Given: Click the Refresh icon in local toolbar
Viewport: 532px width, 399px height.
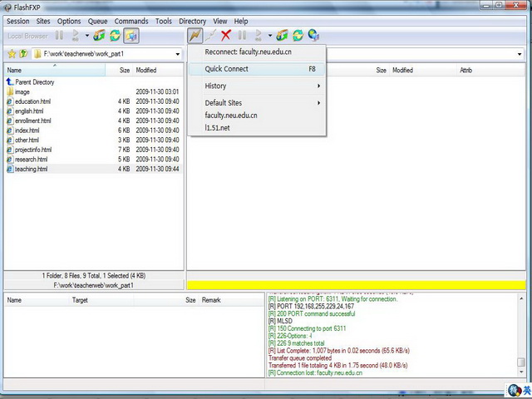Looking at the screenshot, I should 115,36.
